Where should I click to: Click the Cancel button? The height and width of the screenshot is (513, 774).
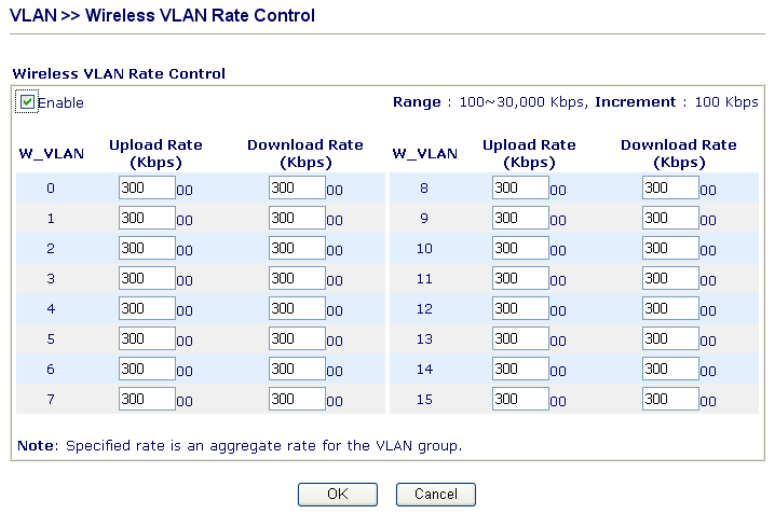click(436, 494)
